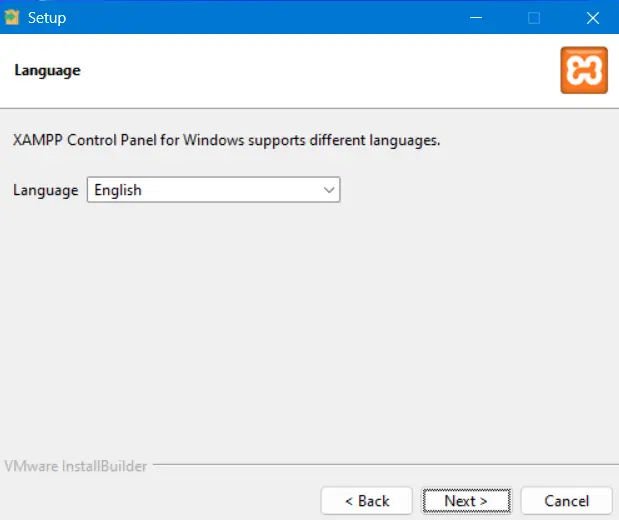The width and height of the screenshot is (619, 520).
Task: Click the XAMPP orange logo icon
Action: tap(584, 70)
